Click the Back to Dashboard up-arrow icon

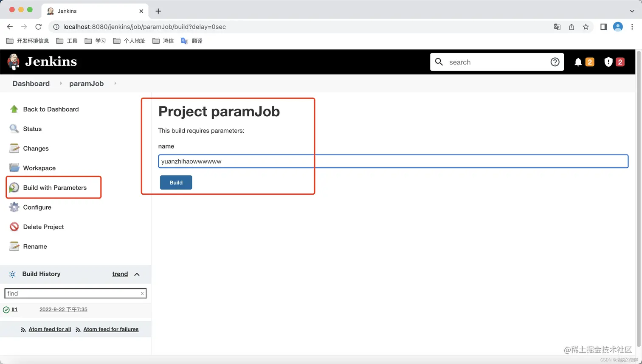pos(14,109)
